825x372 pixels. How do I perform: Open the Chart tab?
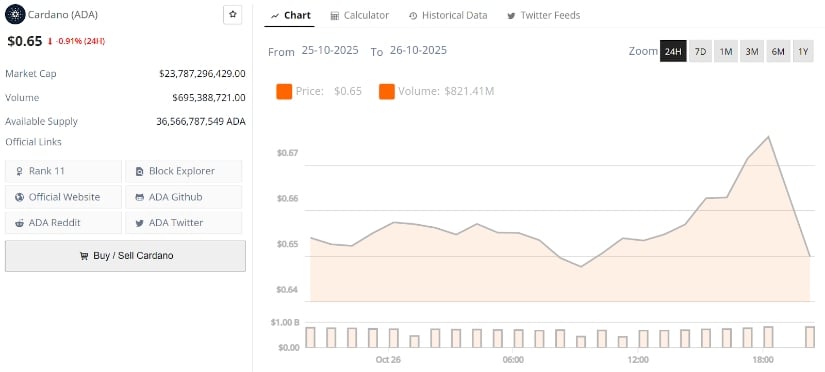coord(290,16)
